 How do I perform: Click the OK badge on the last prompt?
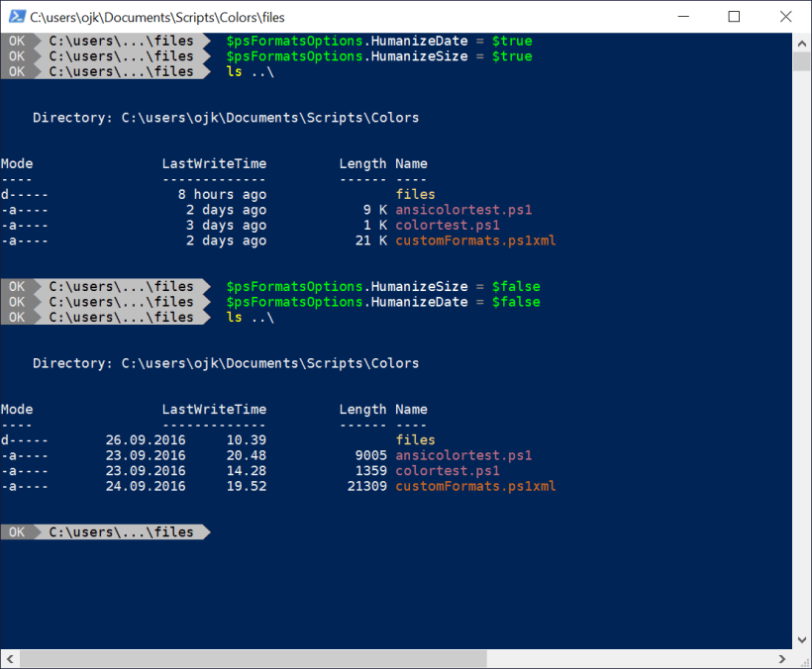pyautogui.click(x=17, y=532)
